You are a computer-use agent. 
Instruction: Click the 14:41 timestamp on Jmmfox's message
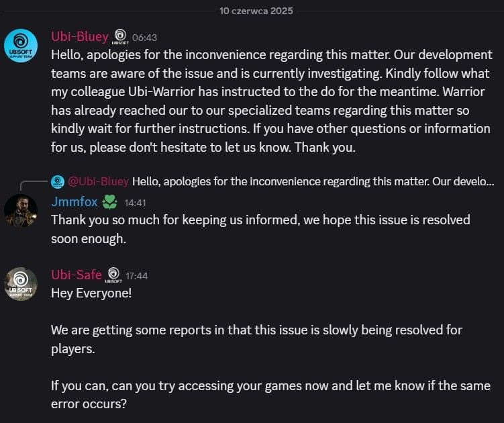pyautogui.click(x=135, y=203)
